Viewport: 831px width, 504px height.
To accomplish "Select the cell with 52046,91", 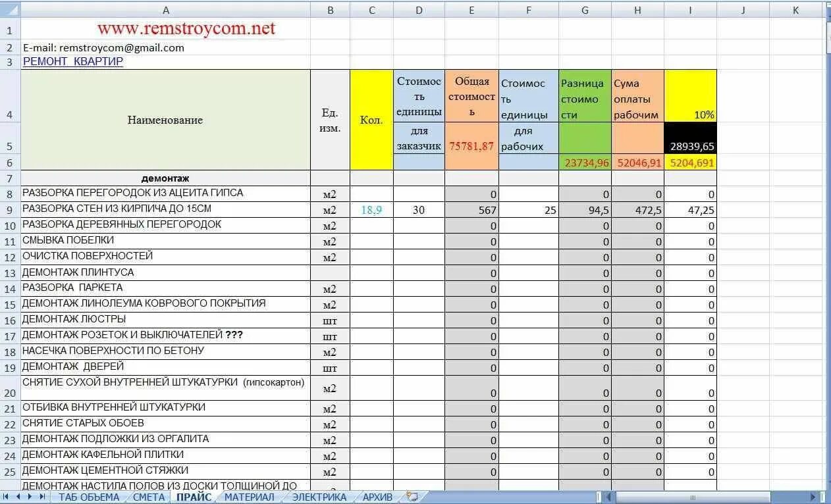I will click(637, 163).
